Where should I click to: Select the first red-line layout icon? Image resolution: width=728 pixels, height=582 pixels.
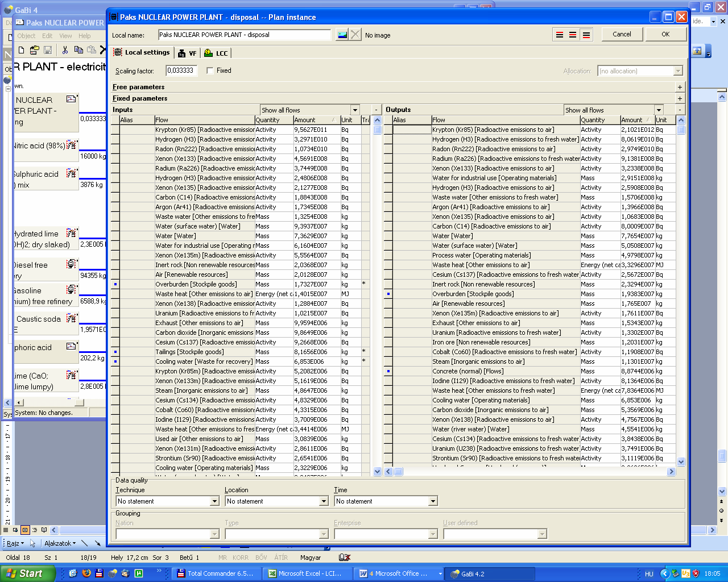pos(560,35)
